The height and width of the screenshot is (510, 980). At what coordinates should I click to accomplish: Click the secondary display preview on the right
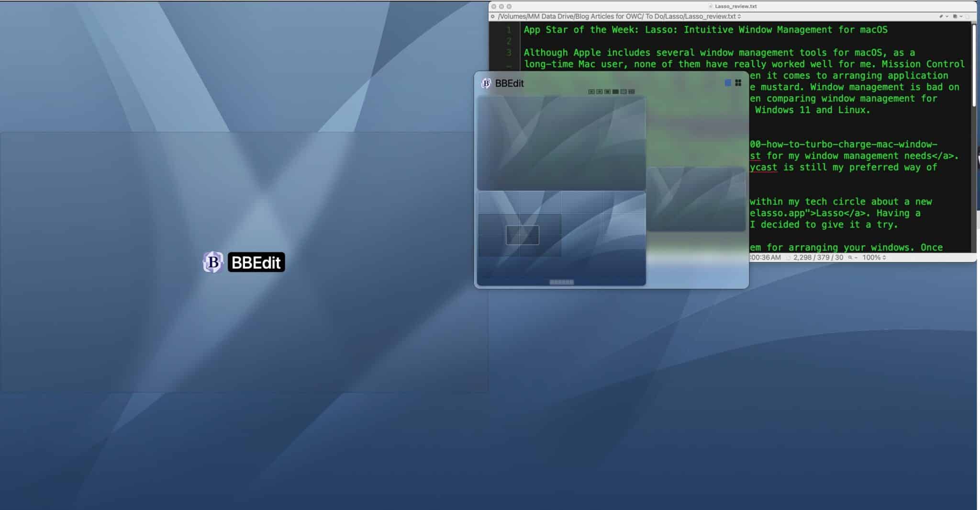(x=696, y=199)
